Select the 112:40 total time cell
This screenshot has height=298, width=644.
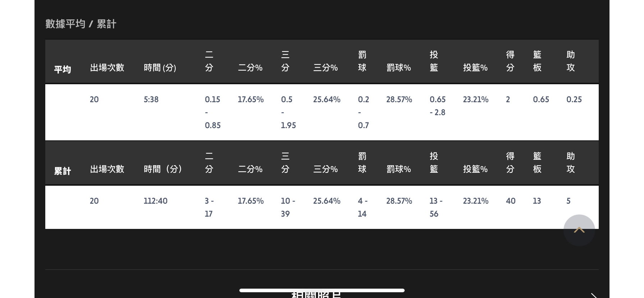(x=156, y=201)
